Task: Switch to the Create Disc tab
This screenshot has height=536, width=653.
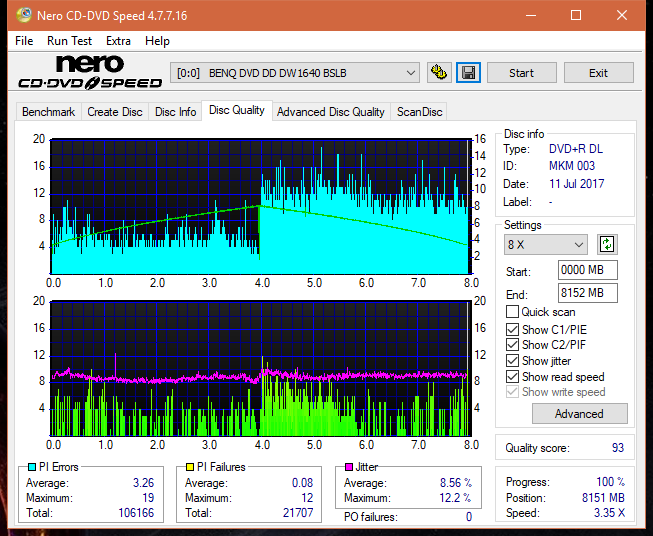Action: [115, 112]
